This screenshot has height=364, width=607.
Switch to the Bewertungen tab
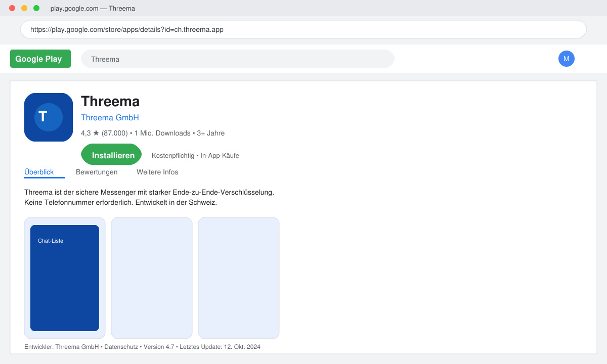(97, 172)
